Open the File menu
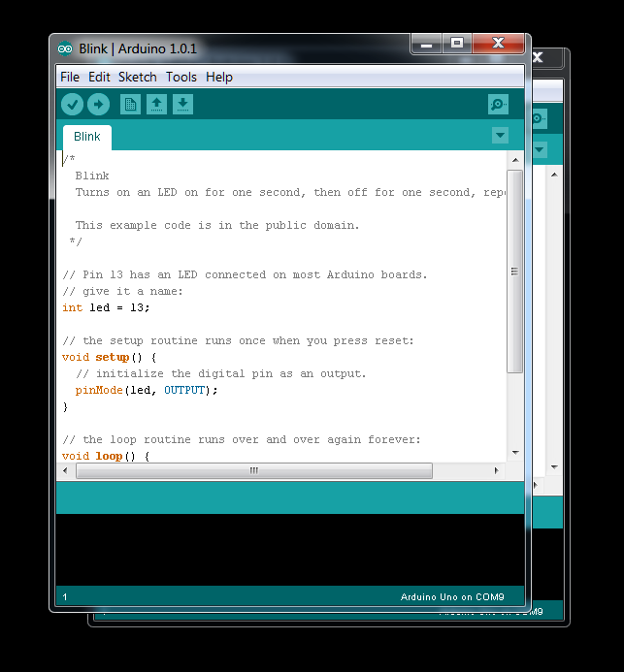This screenshot has height=672, width=624. (x=70, y=78)
